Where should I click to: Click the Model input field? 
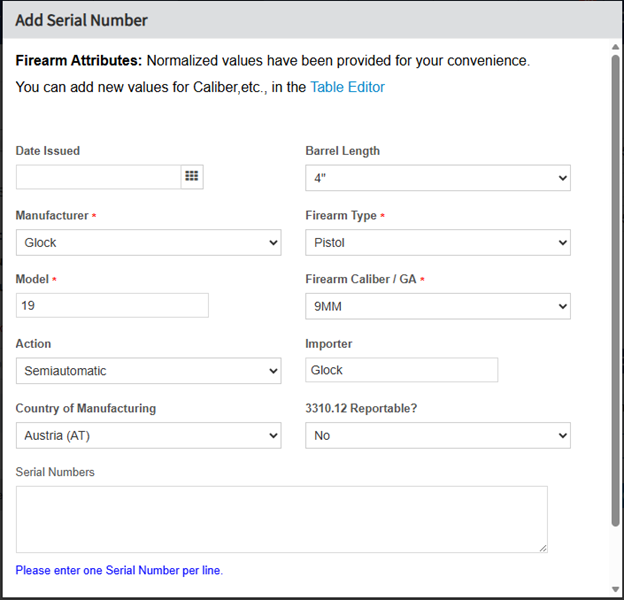click(x=112, y=306)
